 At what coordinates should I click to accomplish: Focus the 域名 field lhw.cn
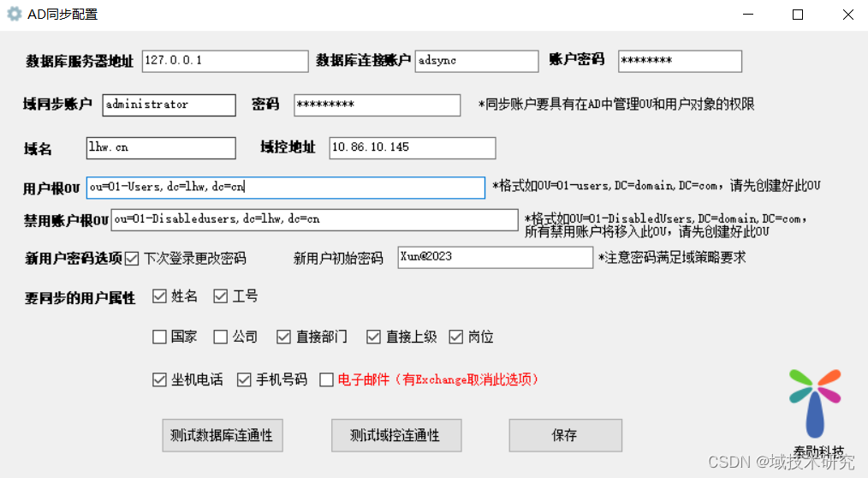click(x=161, y=148)
